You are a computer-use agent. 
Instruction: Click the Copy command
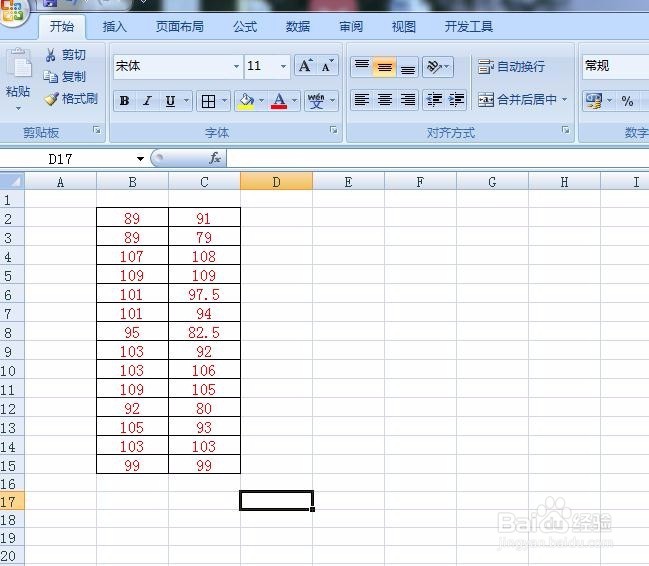click(65, 77)
